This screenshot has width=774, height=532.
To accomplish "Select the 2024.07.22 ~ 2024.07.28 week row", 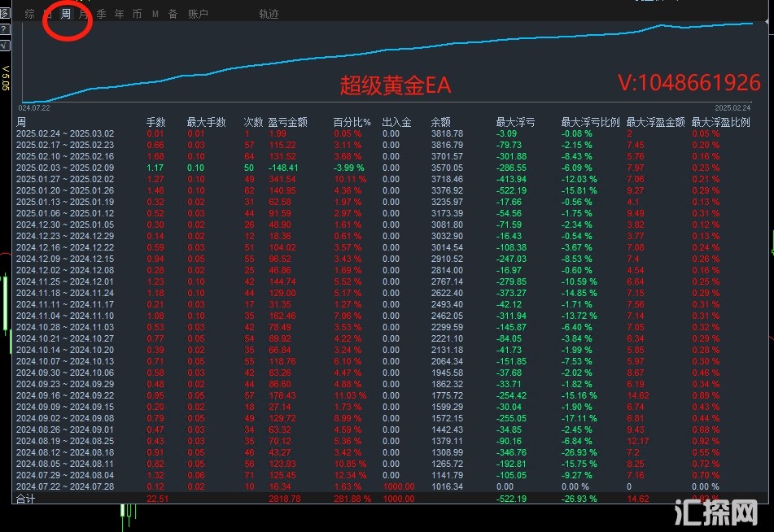I will (65, 486).
